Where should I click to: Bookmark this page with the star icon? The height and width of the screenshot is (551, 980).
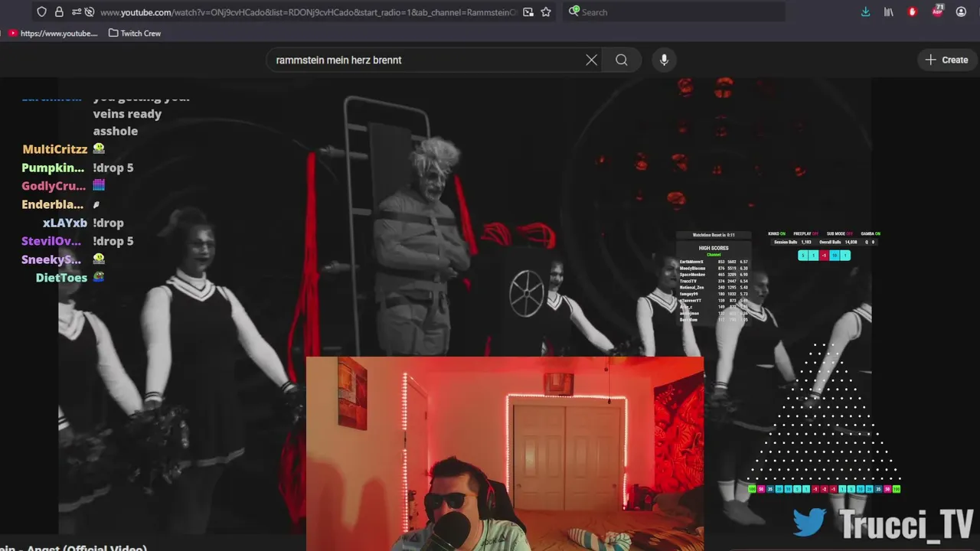click(x=546, y=12)
